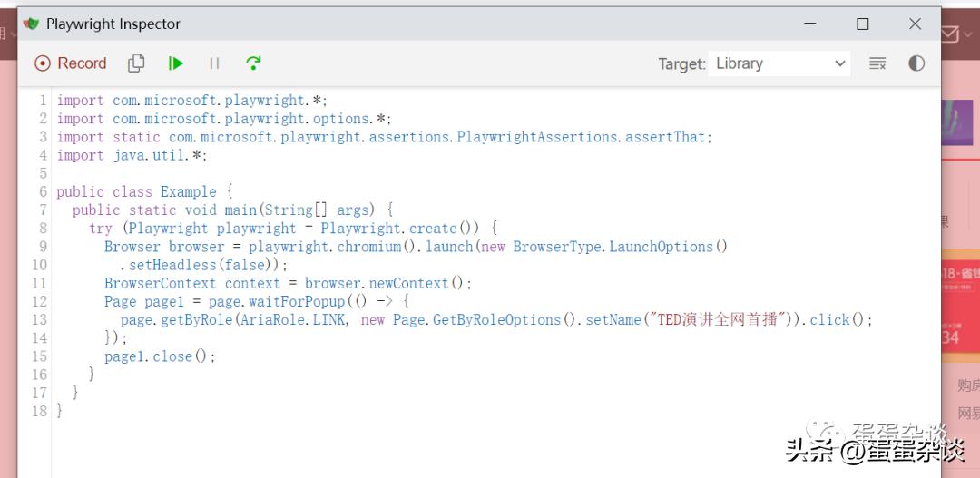Image resolution: width=980 pixels, height=478 pixels.
Task: Clear the recorded code with the clear icon
Action: 877,63
